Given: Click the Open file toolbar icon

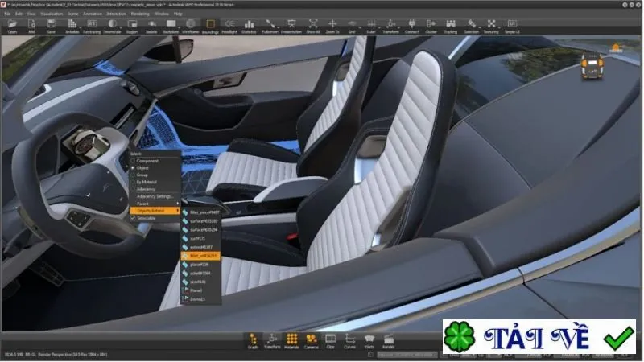Looking at the screenshot, I should point(12,26).
